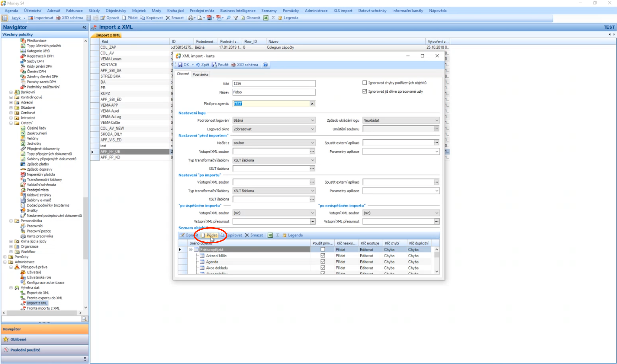The width and height of the screenshot is (617, 364).
Task: Toggle Použít prim. checkbox for Adresní klíče
Action: point(323,255)
